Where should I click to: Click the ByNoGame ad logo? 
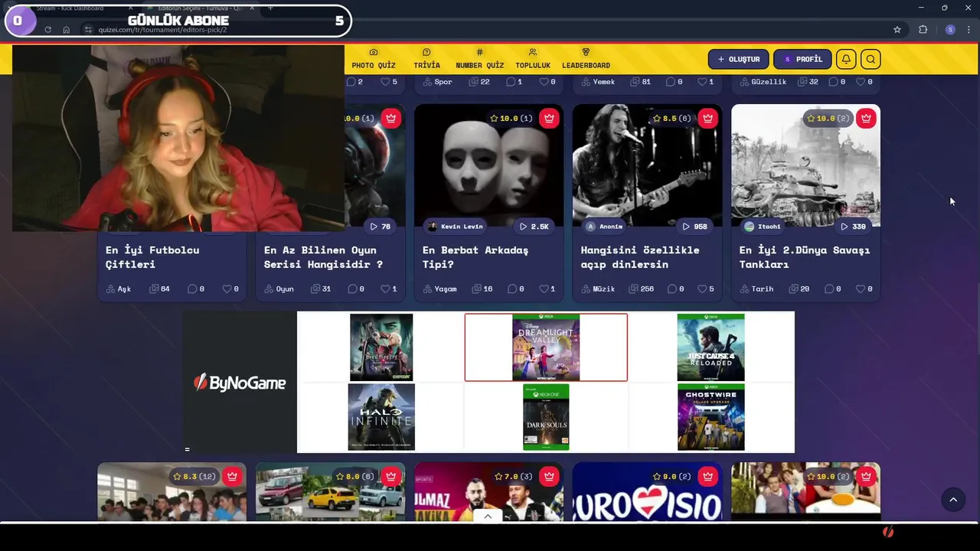pos(240,383)
